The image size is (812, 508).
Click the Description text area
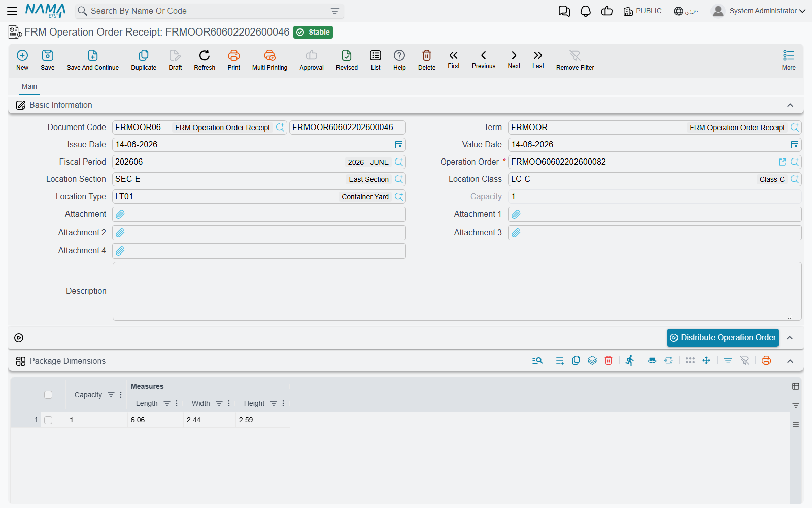[x=457, y=291]
